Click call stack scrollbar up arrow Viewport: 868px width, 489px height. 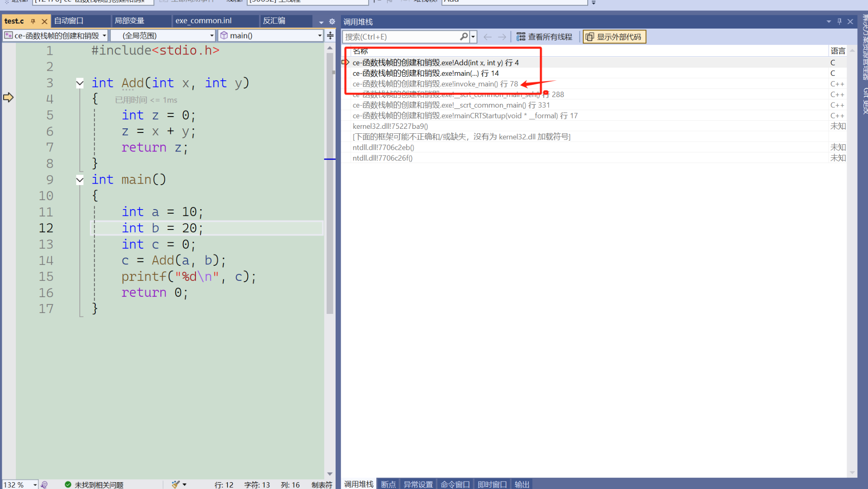click(x=852, y=51)
